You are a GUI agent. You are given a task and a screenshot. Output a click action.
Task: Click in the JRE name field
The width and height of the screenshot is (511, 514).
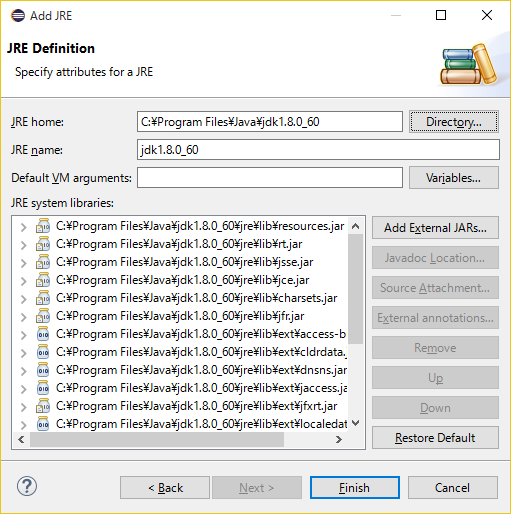318,150
